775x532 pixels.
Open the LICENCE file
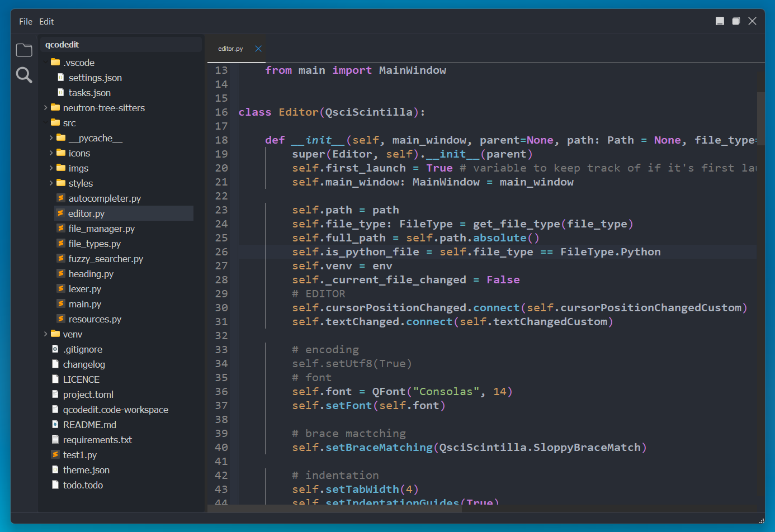coord(81,379)
